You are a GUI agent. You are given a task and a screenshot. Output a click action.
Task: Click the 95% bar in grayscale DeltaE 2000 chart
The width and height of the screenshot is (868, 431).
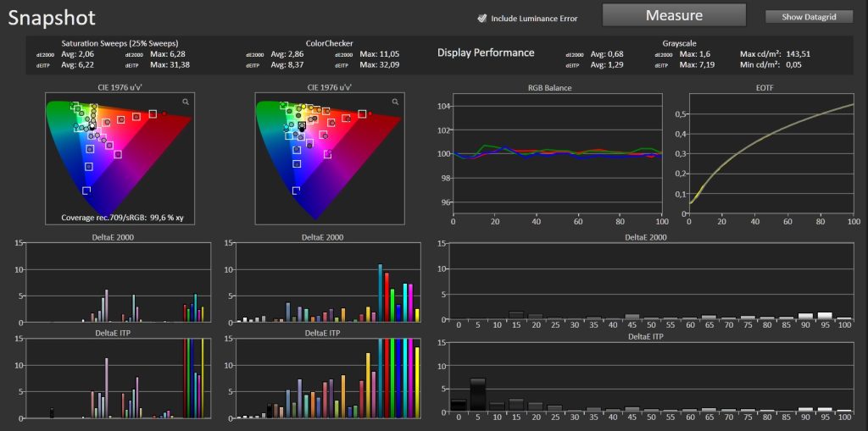click(825, 316)
